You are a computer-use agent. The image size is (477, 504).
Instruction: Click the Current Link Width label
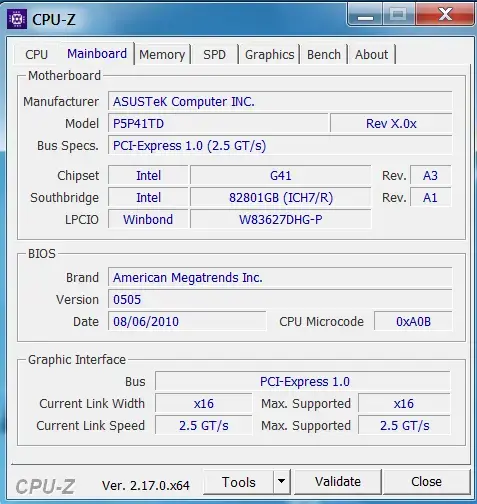[x=92, y=404]
